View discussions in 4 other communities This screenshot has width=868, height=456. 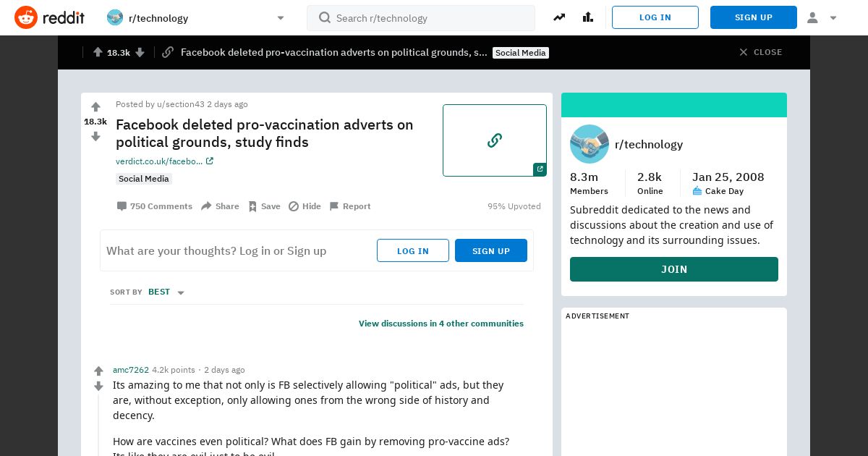(x=441, y=324)
